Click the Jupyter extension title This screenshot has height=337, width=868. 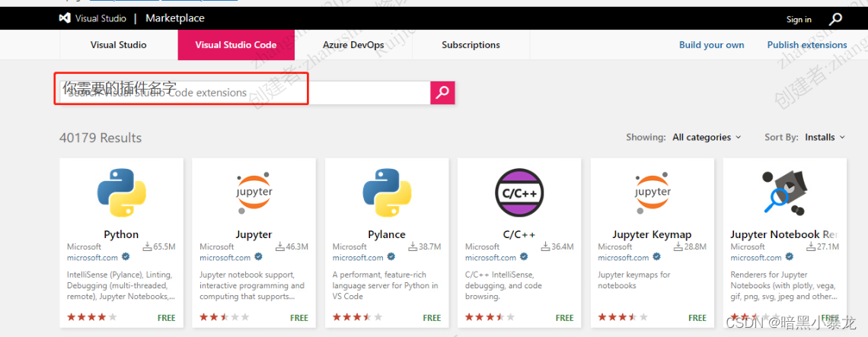pos(254,234)
